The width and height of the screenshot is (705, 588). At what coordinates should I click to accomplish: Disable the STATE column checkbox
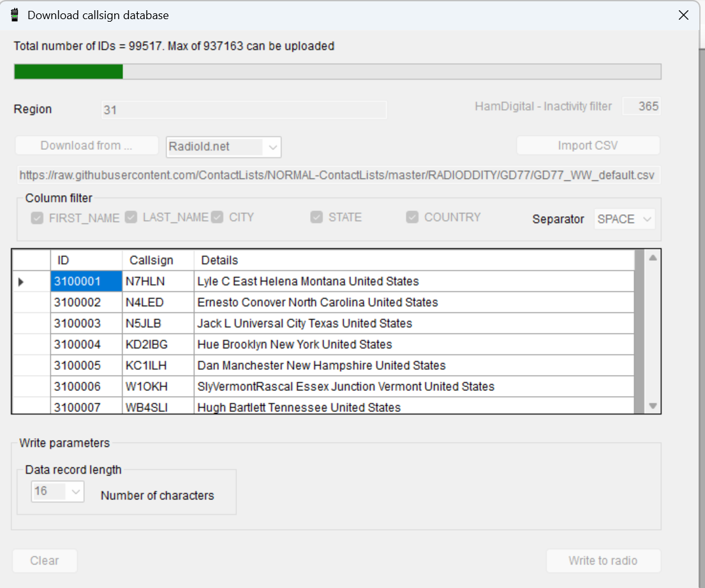click(x=316, y=217)
